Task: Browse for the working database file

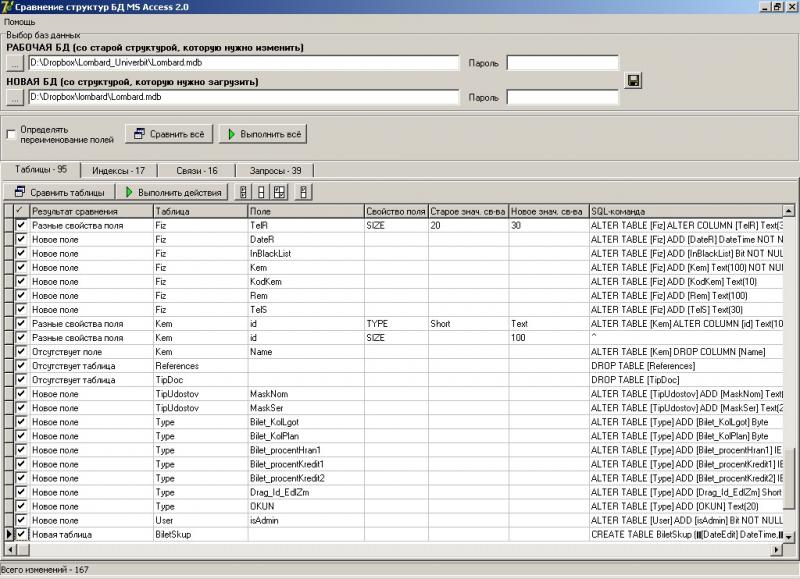Action: pos(15,63)
